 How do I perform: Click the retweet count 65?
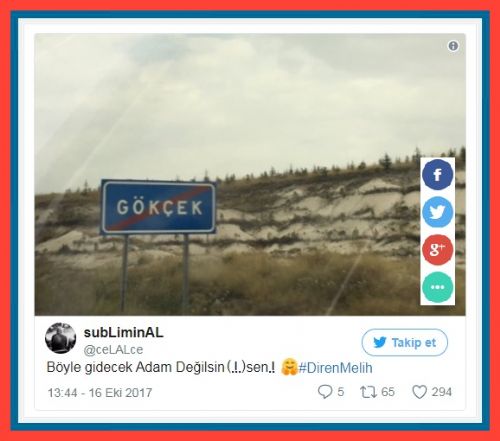click(388, 392)
